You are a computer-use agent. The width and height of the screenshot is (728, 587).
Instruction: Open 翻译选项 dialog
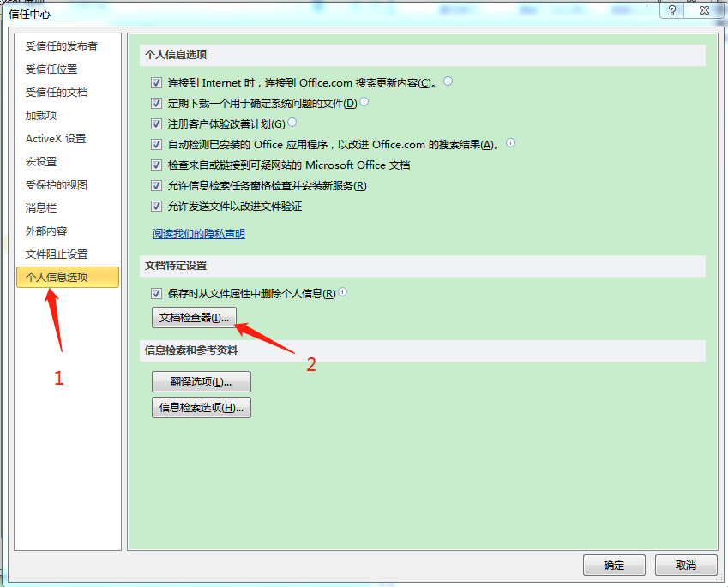(x=202, y=382)
